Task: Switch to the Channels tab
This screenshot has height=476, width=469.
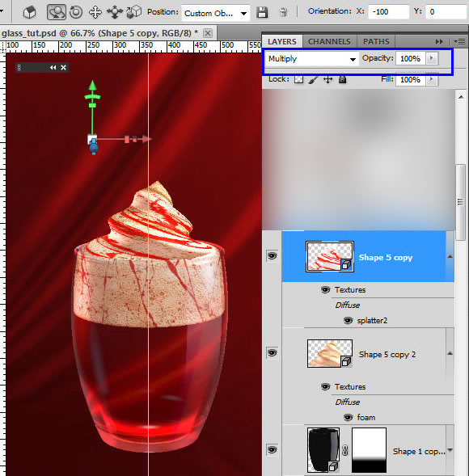Action: pos(329,41)
